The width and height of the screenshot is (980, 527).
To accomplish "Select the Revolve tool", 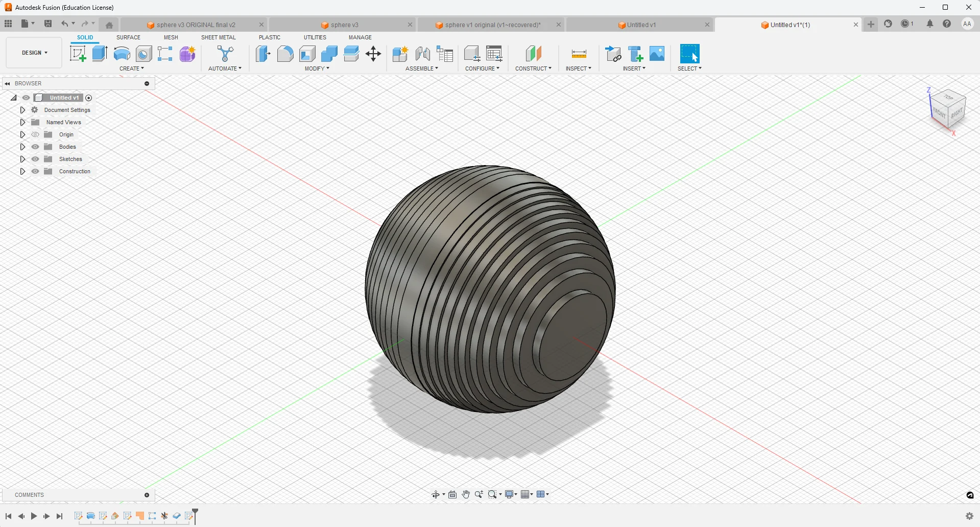I will click(122, 54).
